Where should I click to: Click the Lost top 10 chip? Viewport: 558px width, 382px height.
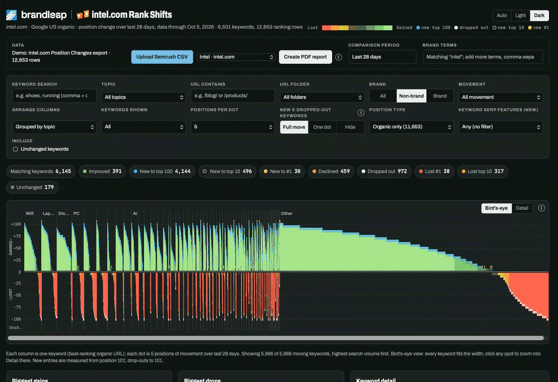483,171
